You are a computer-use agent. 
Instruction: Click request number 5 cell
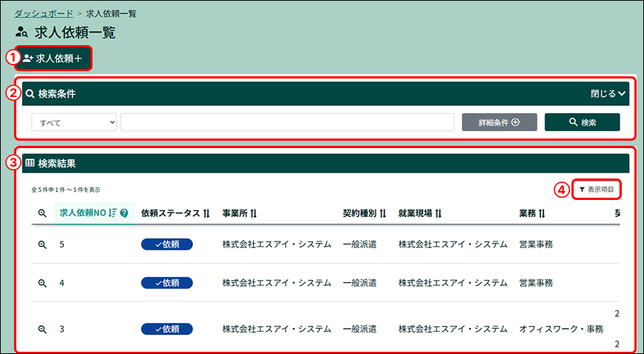[62, 244]
